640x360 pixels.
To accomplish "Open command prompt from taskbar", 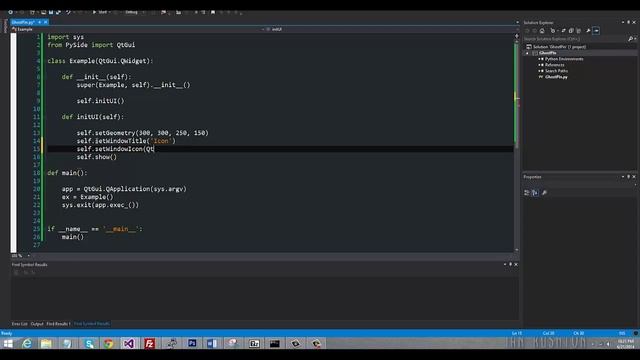I will coord(275,344).
